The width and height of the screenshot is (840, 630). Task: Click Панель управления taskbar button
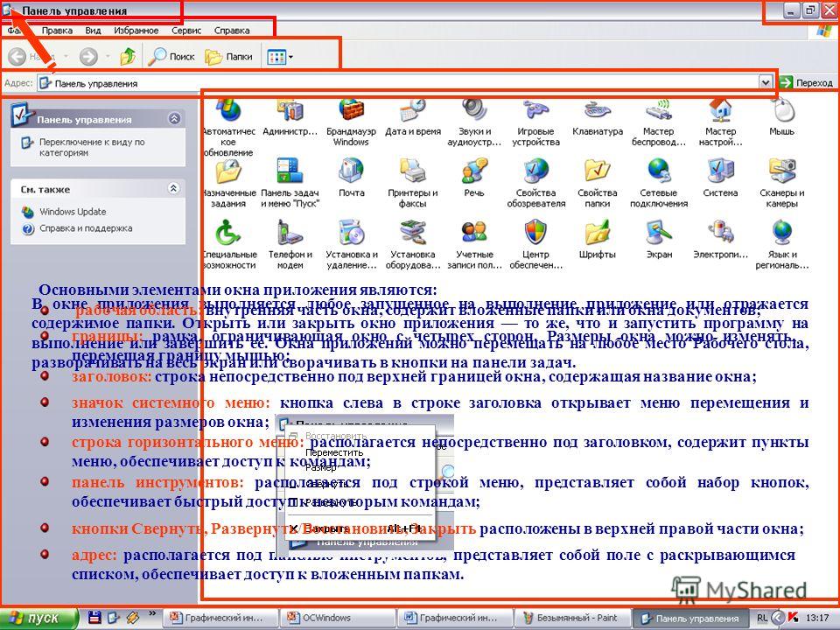[x=690, y=619]
